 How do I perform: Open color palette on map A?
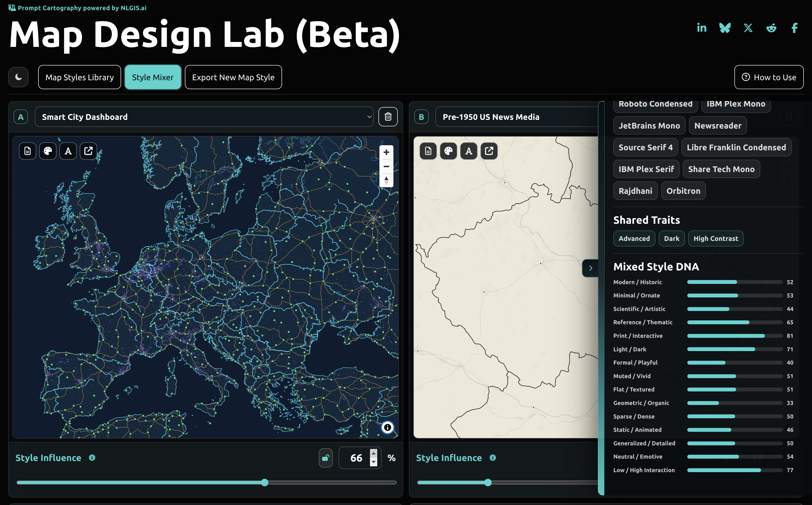[x=48, y=151]
